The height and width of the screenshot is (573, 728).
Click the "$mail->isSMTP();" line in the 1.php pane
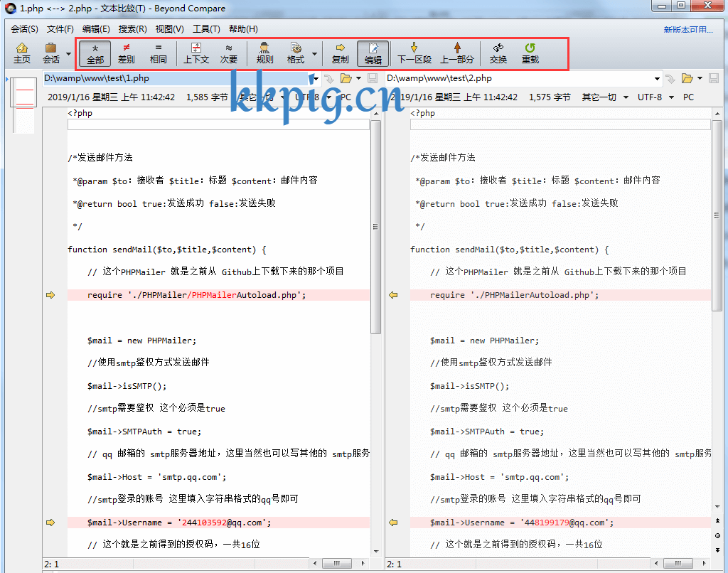[127, 386]
